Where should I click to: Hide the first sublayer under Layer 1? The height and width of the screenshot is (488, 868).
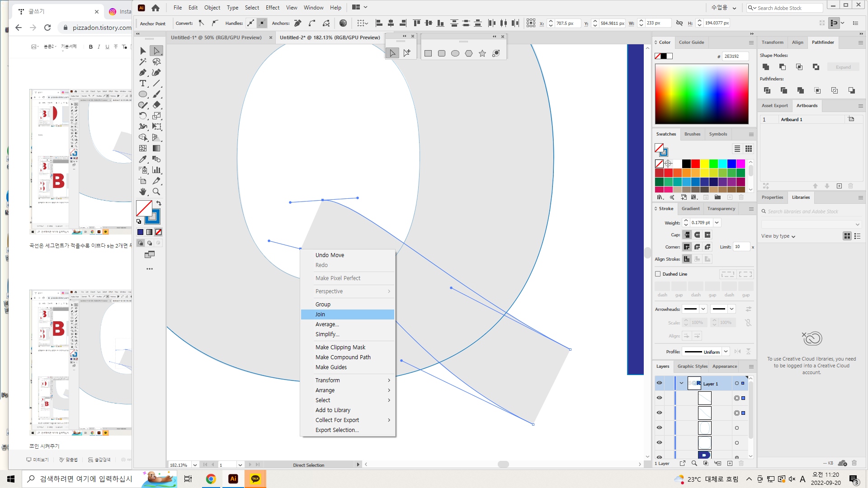pyautogui.click(x=659, y=398)
